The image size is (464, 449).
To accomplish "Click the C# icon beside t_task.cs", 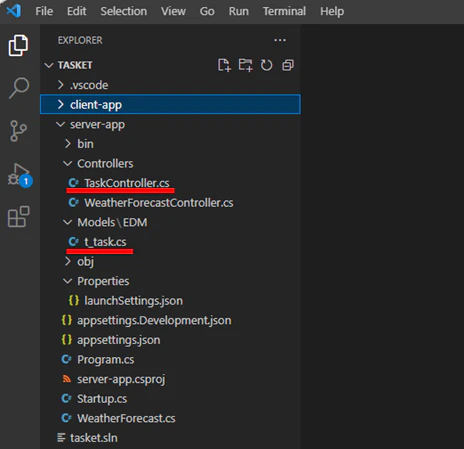I will pos(73,242).
